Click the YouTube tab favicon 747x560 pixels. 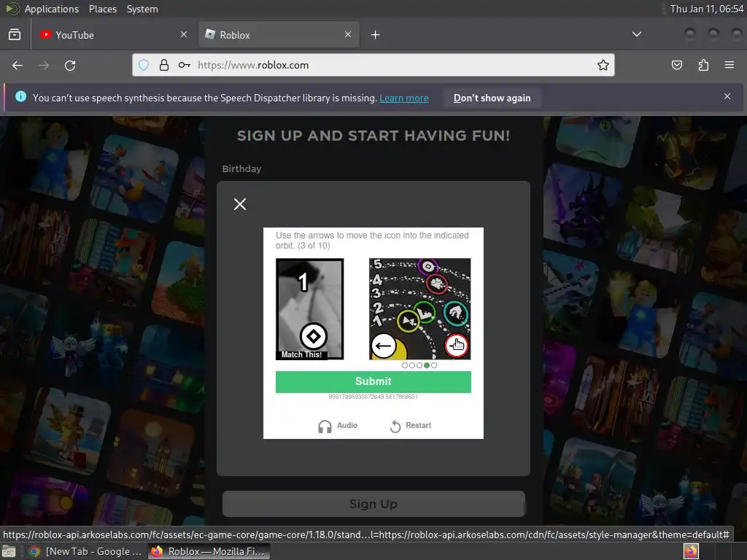coord(45,34)
